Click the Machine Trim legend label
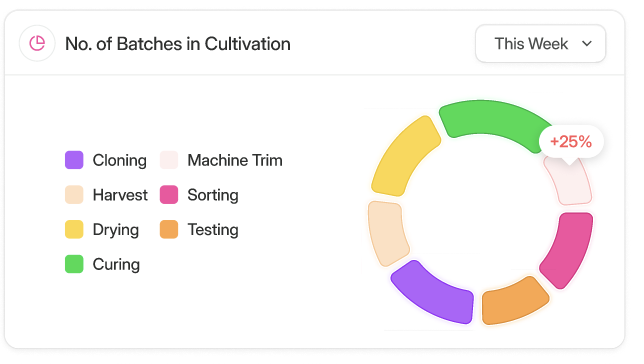 click(235, 160)
